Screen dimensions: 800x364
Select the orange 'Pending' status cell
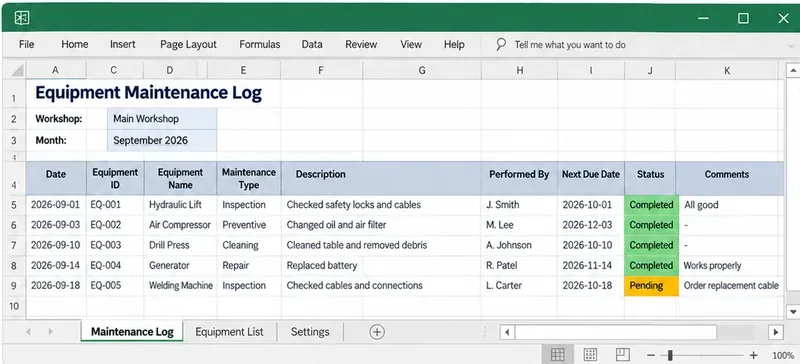(x=652, y=285)
